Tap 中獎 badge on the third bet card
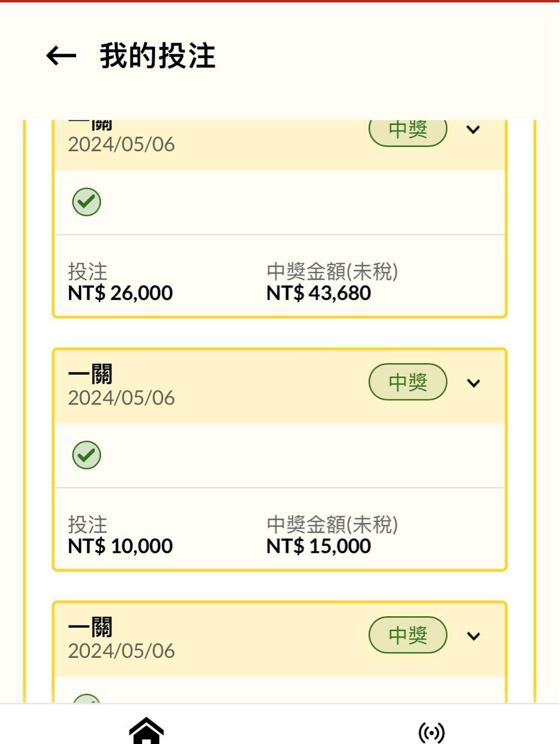The width and height of the screenshot is (560, 744). click(408, 635)
